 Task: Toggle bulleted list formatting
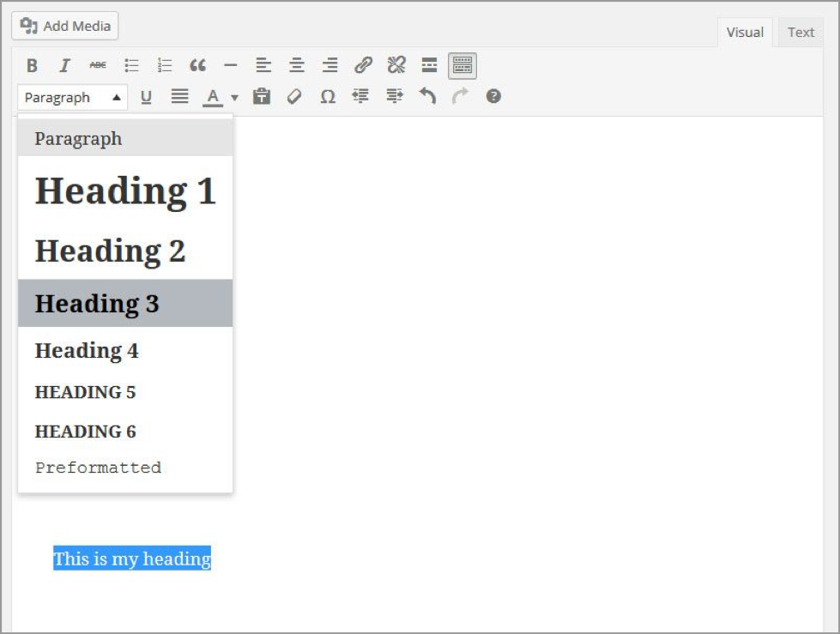coord(130,64)
